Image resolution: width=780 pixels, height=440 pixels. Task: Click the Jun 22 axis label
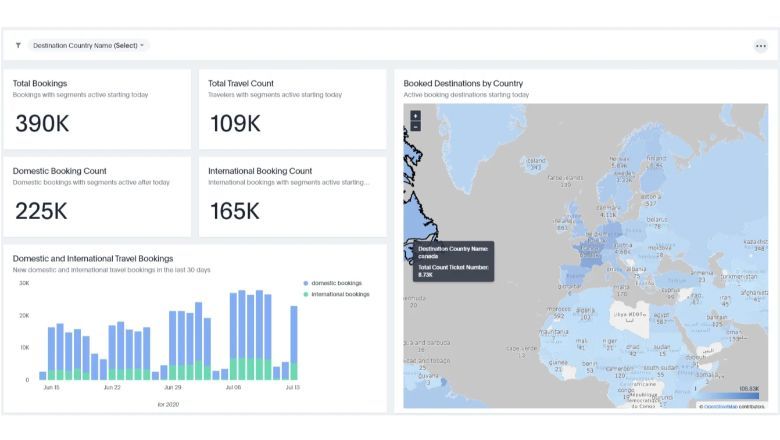112,387
